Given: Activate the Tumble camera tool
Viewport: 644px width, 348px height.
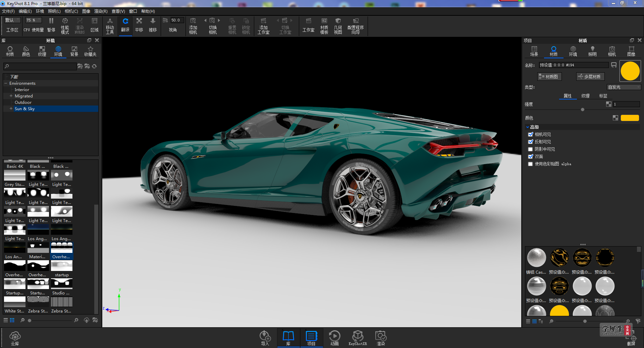Looking at the screenshot, I should click(x=125, y=25).
